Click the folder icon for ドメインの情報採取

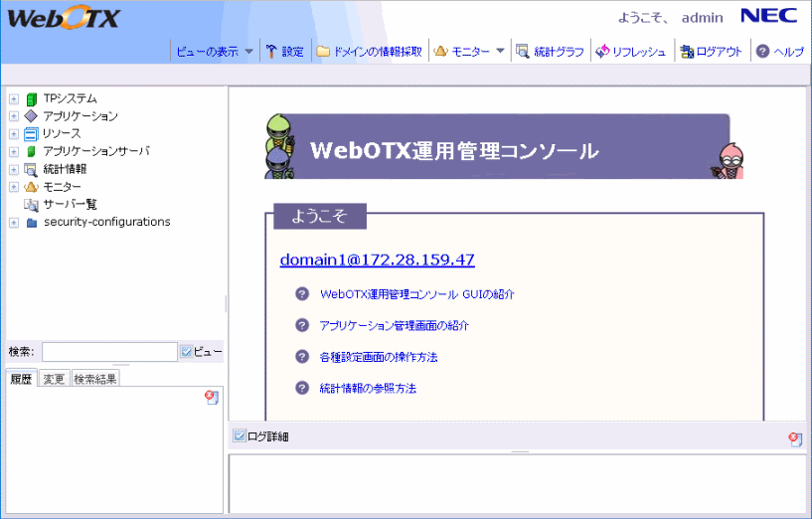(323, 52)
